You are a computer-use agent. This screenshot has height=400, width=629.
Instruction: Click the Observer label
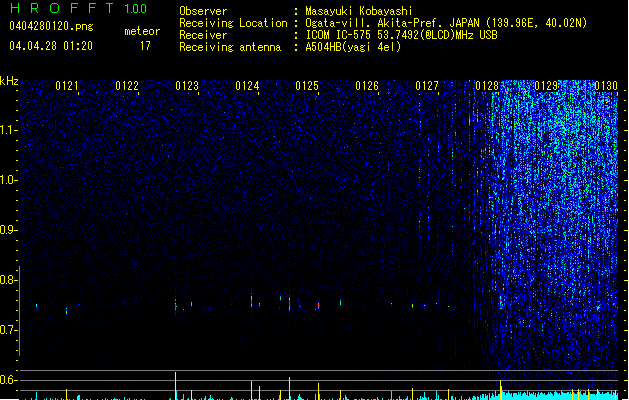[203, 11]
